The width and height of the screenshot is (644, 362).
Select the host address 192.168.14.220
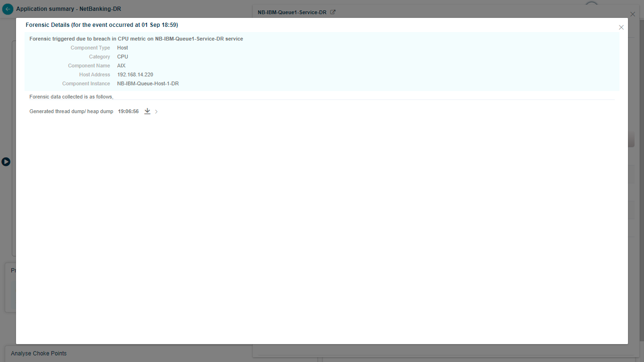pos(135,74)
